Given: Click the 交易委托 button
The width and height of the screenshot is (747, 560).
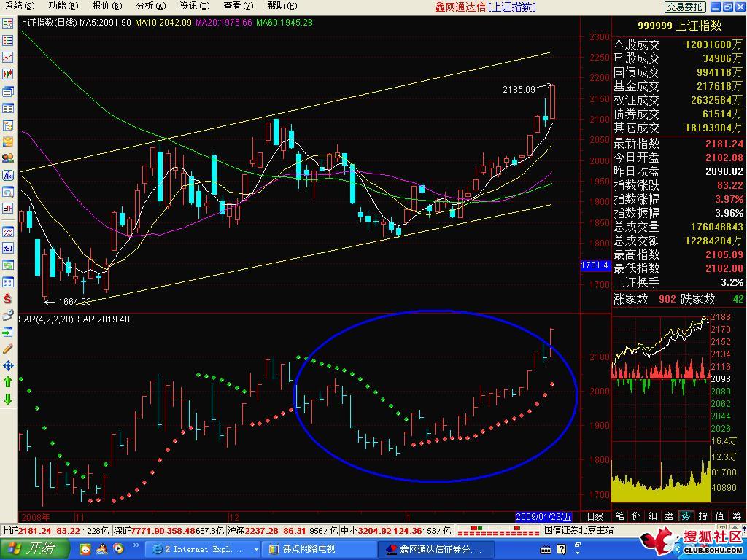Looking at the screenshot, I should pos(684,7).
